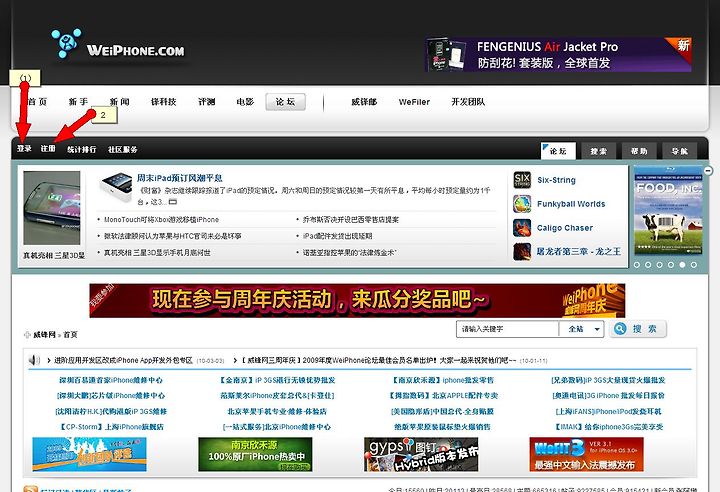Viewport: 720px width, 492px height.
Task: Open the WeFiler link
Action: [414, 102]
